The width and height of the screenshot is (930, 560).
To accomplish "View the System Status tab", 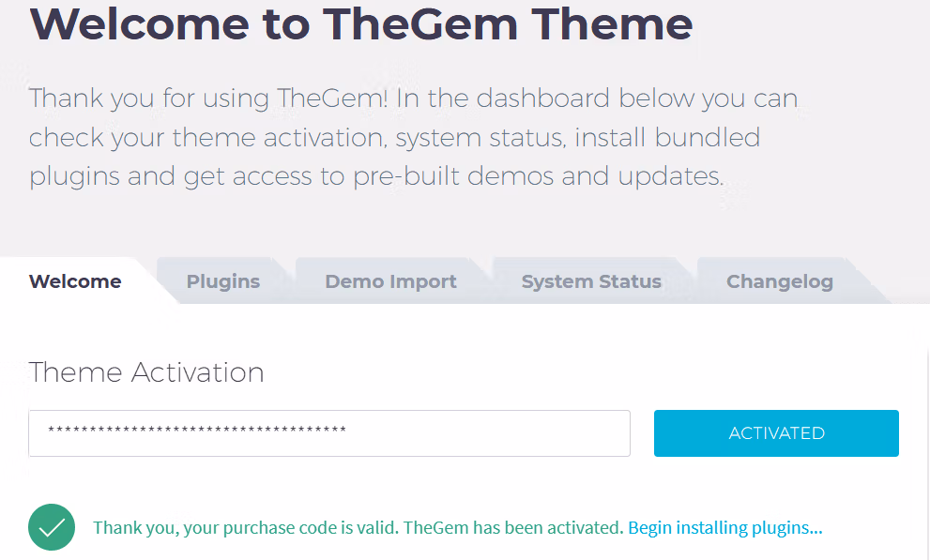I will click(x=590, y=280).
